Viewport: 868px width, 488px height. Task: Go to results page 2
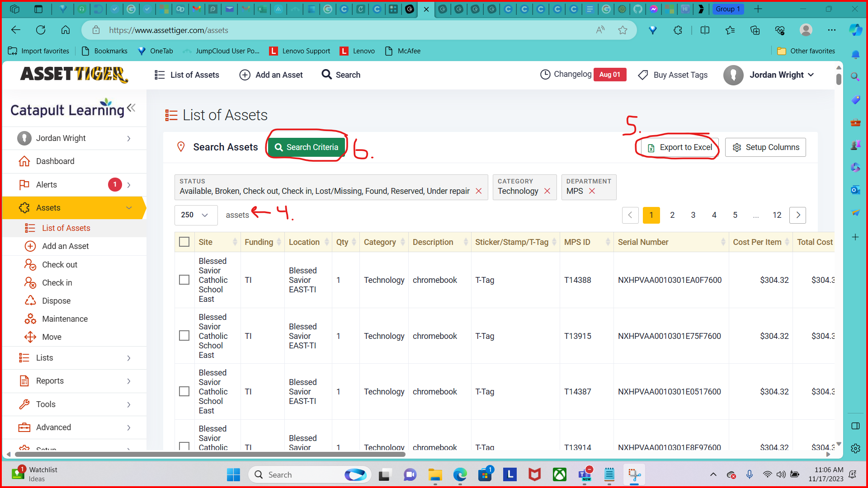click(x=672, y=215)
